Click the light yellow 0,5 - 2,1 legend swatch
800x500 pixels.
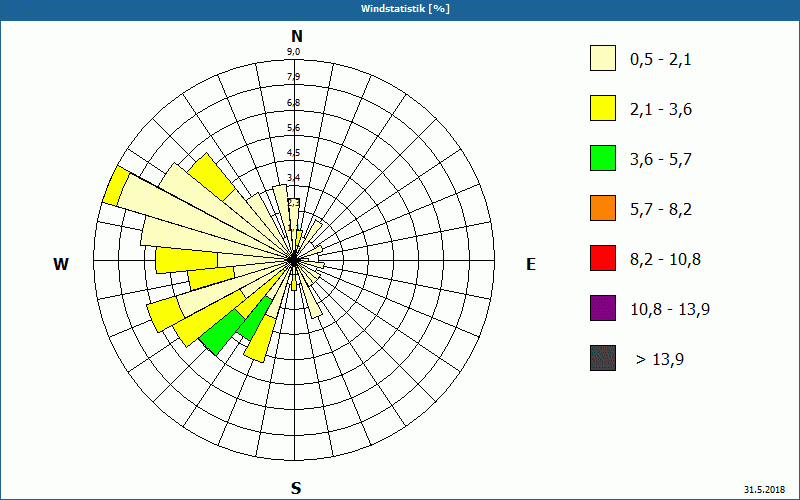coord(603,58)
